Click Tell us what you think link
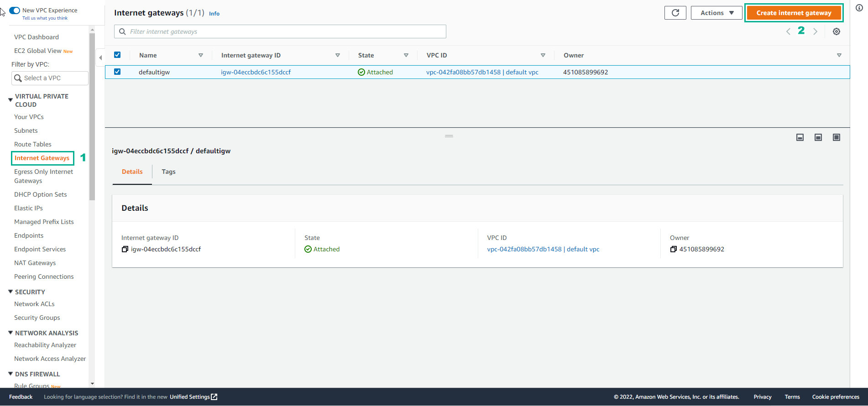Screen dimensions: 868x406 pyautogui.click(x=45, y=18)
